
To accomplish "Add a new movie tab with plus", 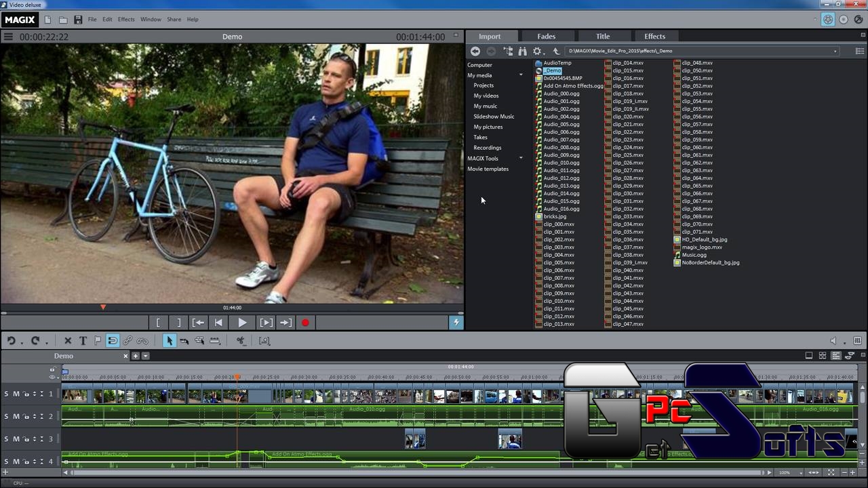I will (136, 356).
